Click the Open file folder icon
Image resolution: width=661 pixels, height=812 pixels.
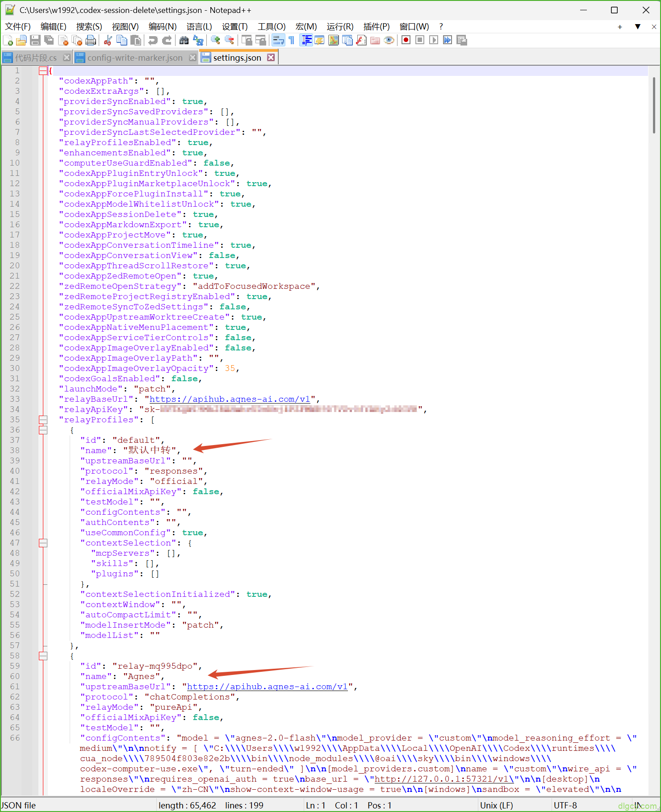(21, 41)
